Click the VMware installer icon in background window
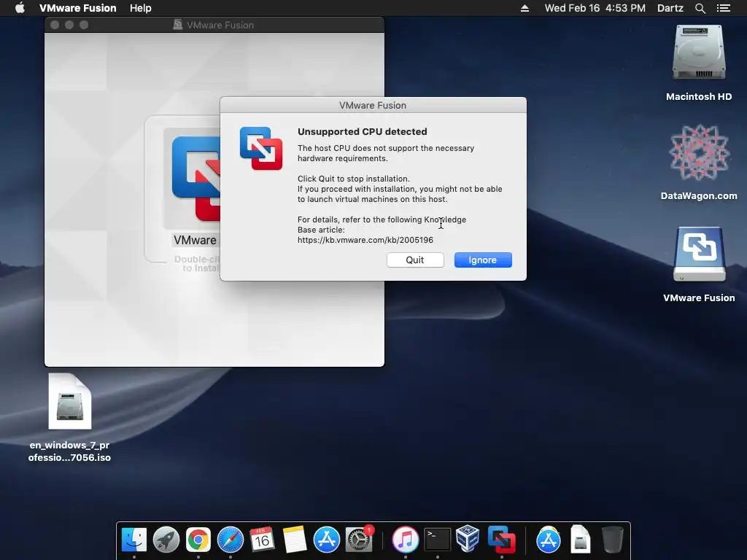The image size is (747, 560). coord(196,179)
